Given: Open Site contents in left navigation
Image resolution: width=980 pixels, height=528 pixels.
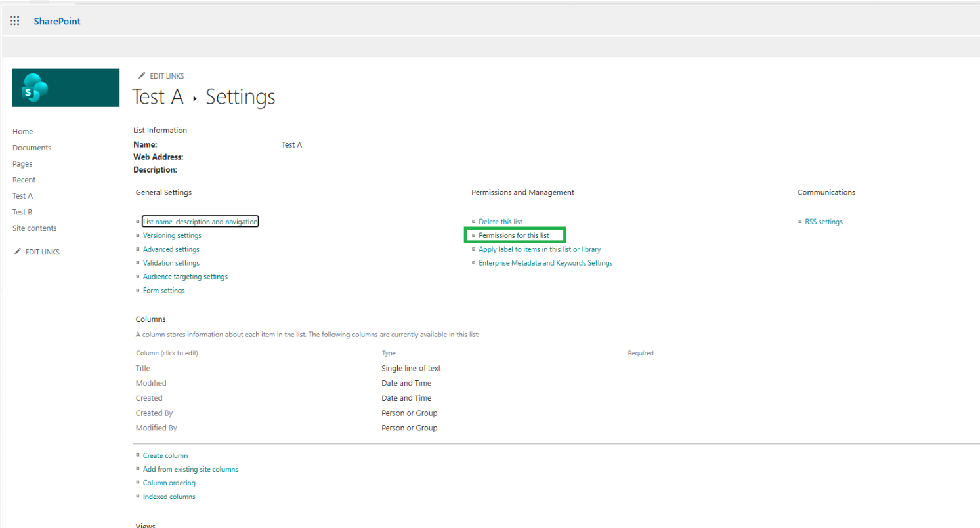Looking at the screenshot, I should (x=35, y=228).
